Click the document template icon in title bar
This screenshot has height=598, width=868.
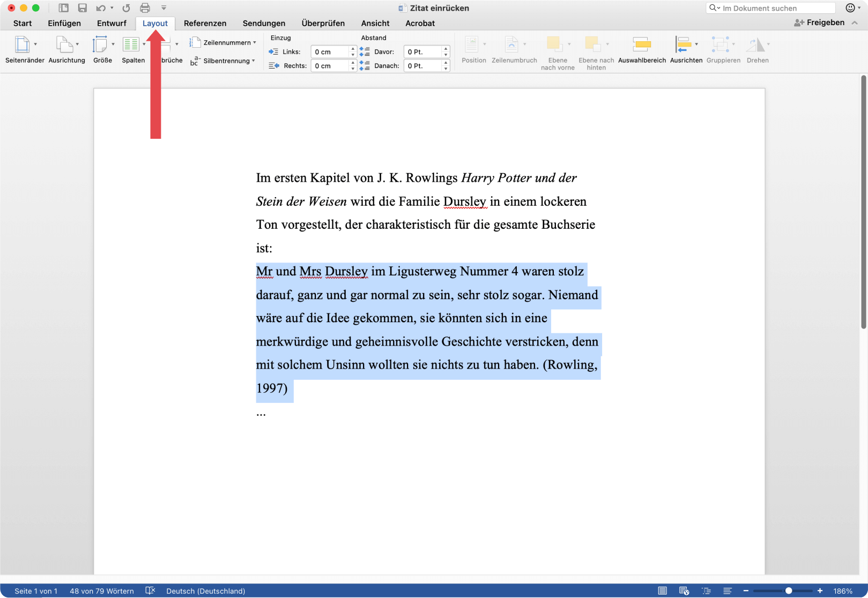64,8
